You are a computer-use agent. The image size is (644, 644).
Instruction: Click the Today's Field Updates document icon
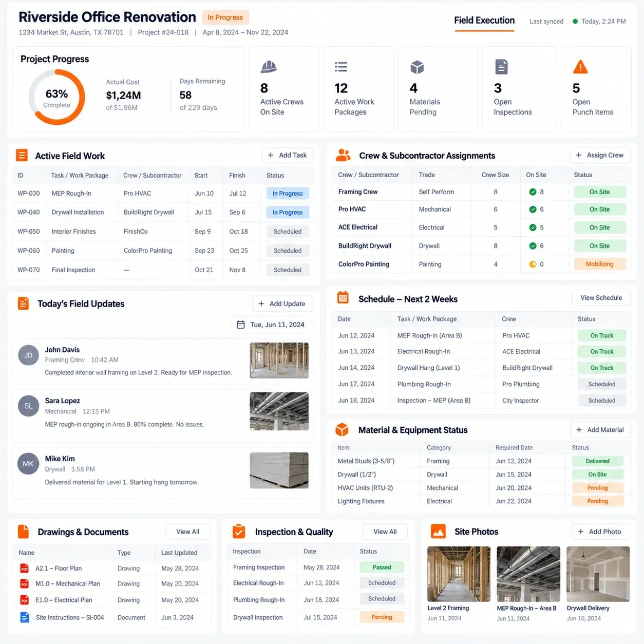click(x=24, y=303)
